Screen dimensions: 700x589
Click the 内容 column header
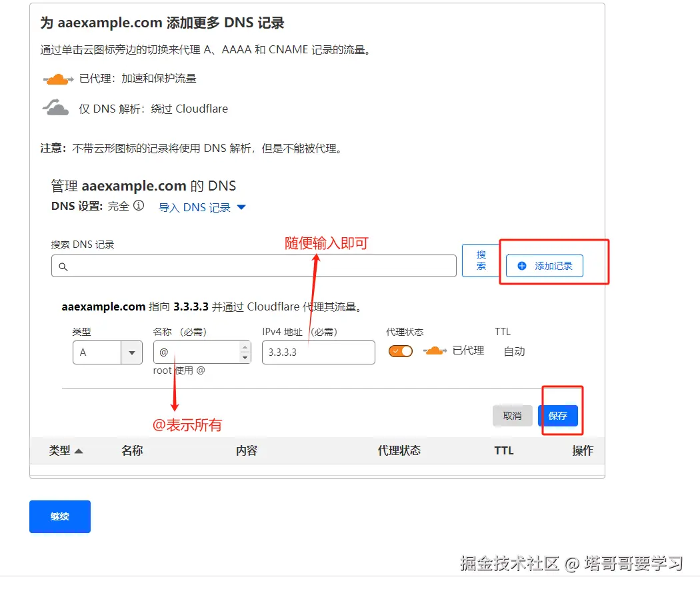click(x=247, y=450)
